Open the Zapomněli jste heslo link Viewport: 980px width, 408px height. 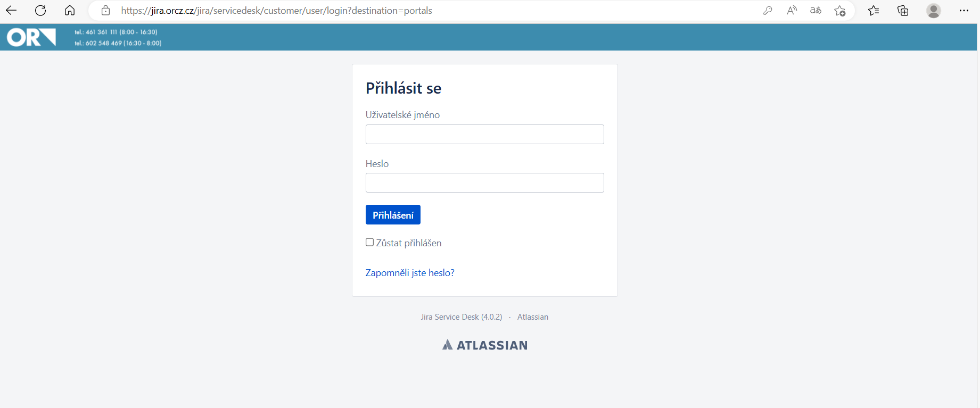click(x=410, y=273)
